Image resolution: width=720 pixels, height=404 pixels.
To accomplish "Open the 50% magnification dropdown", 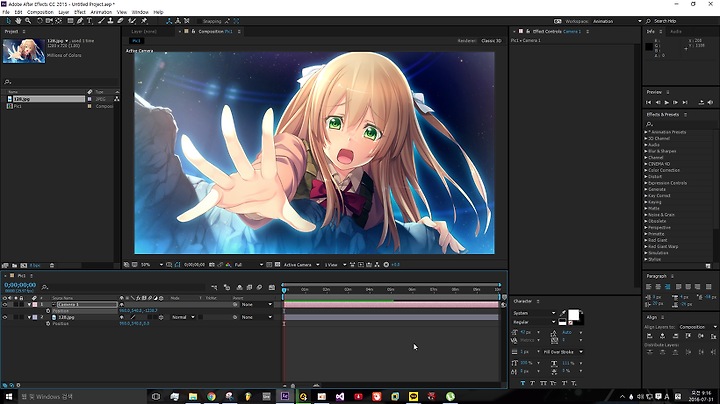I will click(x=152, y=264).
